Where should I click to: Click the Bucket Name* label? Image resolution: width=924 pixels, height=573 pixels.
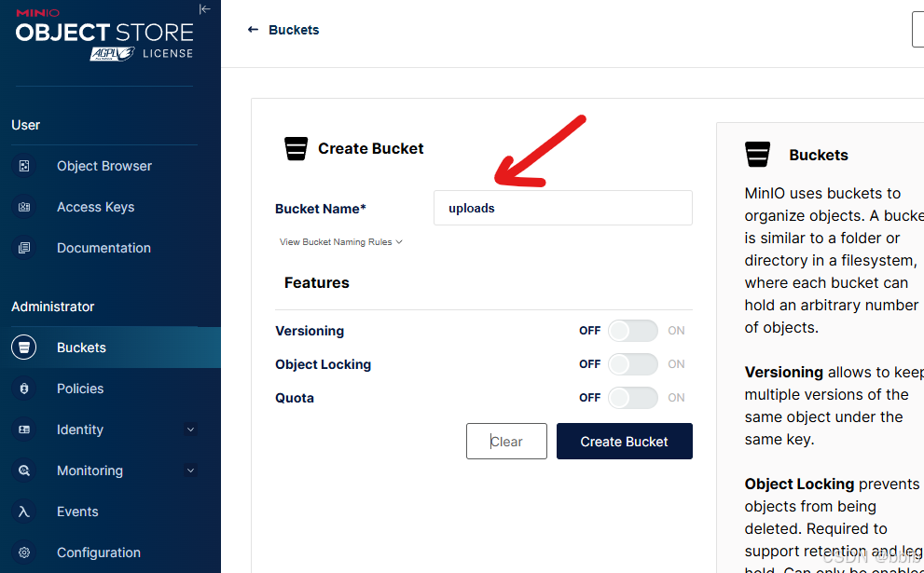321,209
